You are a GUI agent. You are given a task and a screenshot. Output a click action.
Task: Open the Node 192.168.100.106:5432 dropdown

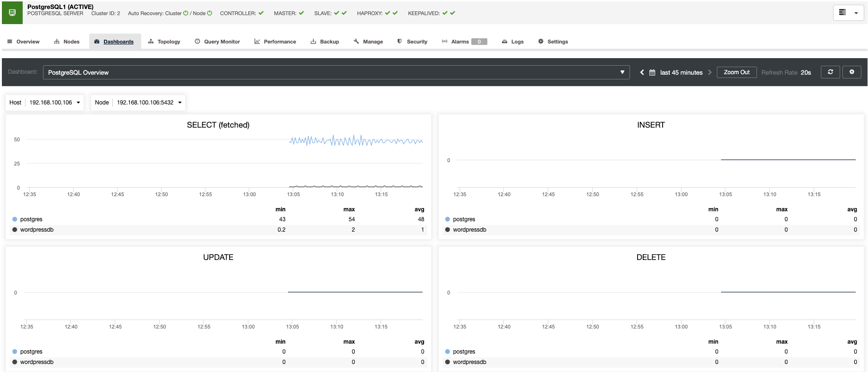click(x=138, y=103)
